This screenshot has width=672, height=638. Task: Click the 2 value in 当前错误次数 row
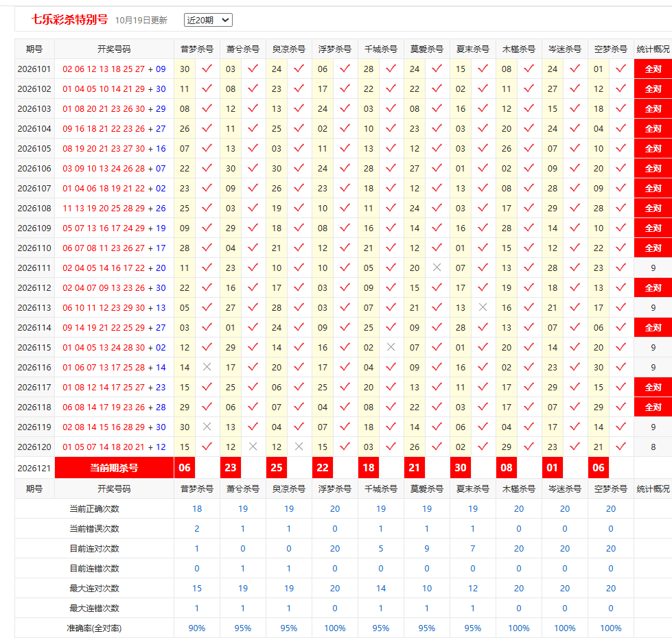click(197, 528)
